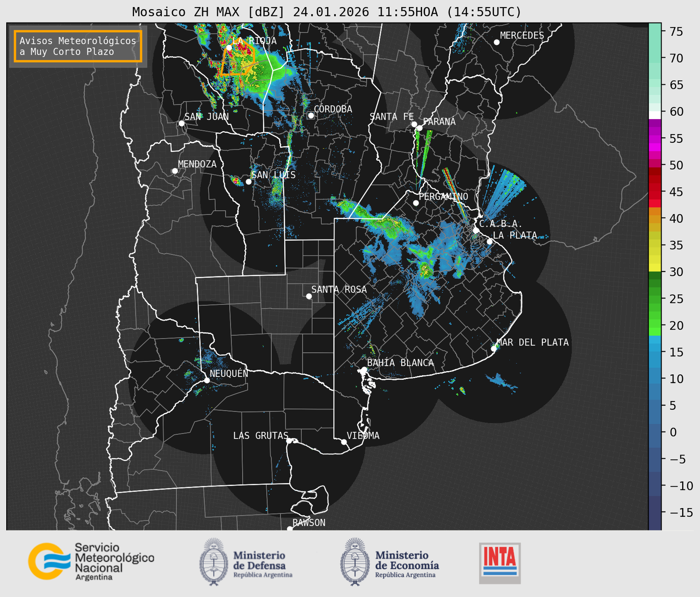Click the Ministerio de Defensa emblem
Screen dimensions: 700x597
pyautogui.click(x=213, y=562)
